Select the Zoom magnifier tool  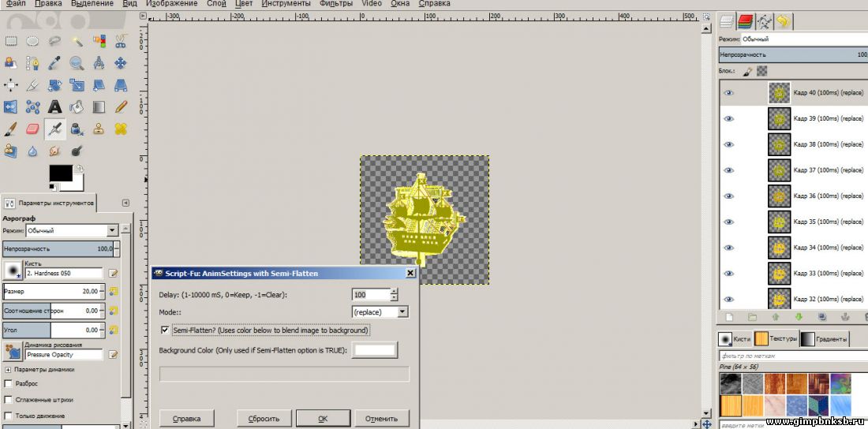[x=77, y=63]
